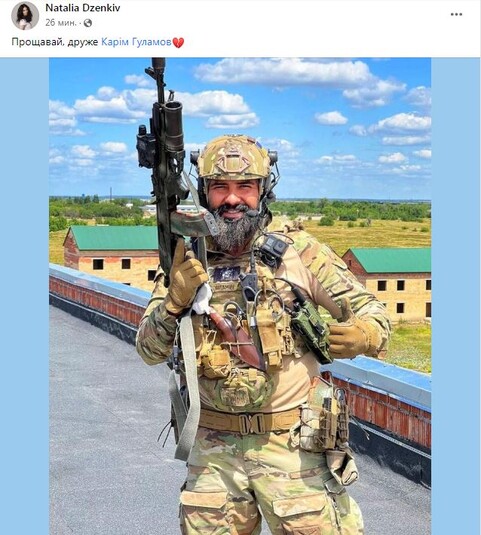
Task: Click the right green-roofed brick building
Action: coord(389,281)
